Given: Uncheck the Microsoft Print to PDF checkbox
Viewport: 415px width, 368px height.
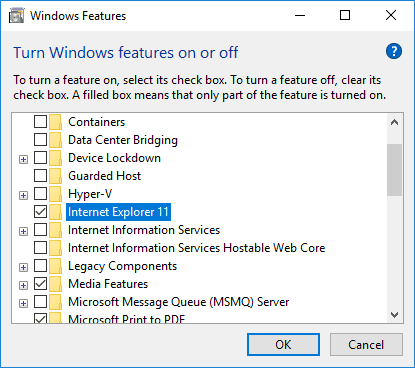Looking at the screenshot, I should (40, 318).
